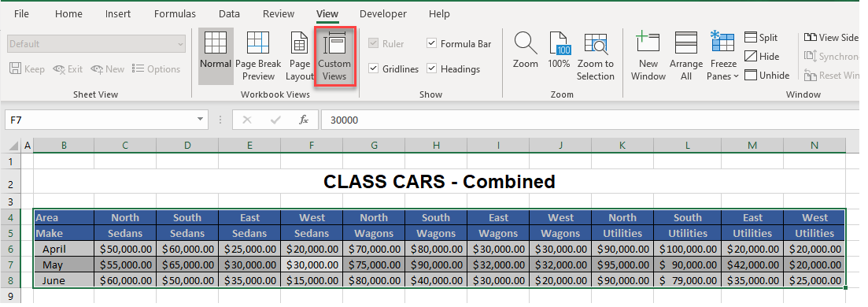Switch to the Home tab
This screenshot has width=868, height=307.
pyautogui.click(x=68, y=14)
